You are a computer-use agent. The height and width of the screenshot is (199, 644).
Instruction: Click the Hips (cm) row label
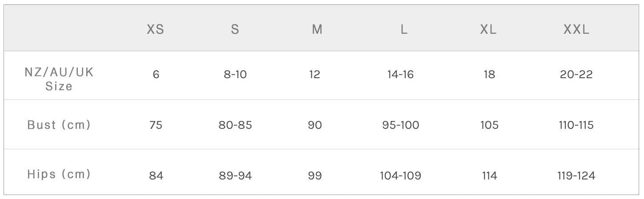(x=59, y=174)
